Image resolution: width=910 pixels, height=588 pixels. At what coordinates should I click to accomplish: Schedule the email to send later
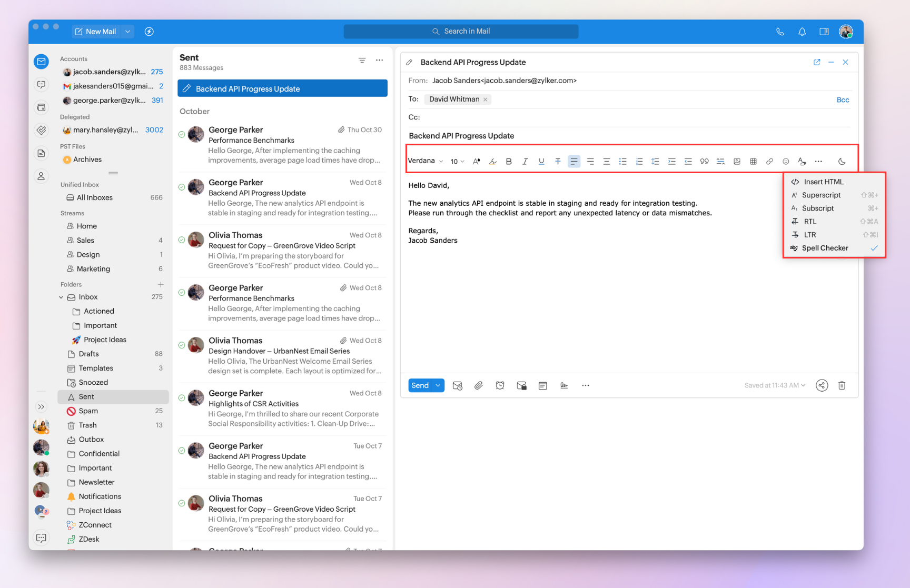[x=458, y=386]
